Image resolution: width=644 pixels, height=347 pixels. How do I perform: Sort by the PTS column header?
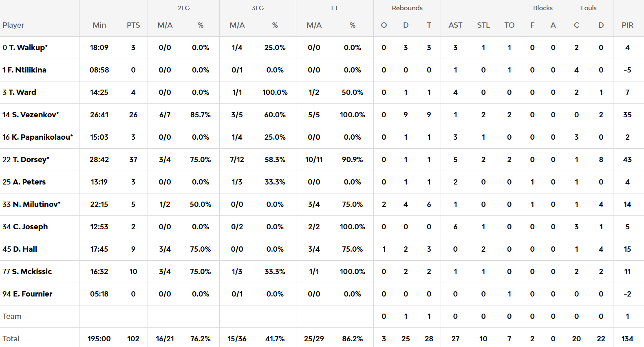(x=133, y=25)
